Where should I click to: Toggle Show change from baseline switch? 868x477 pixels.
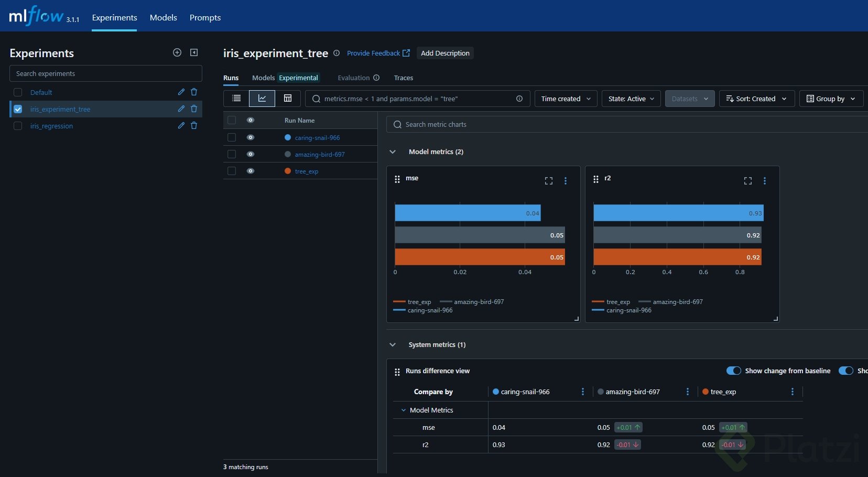[733, 371]
